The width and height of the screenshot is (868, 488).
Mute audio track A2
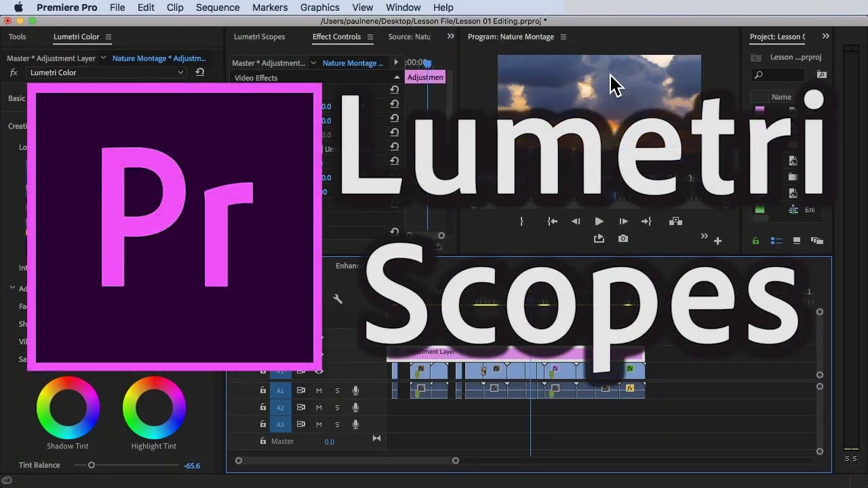[x=319, y=407]
